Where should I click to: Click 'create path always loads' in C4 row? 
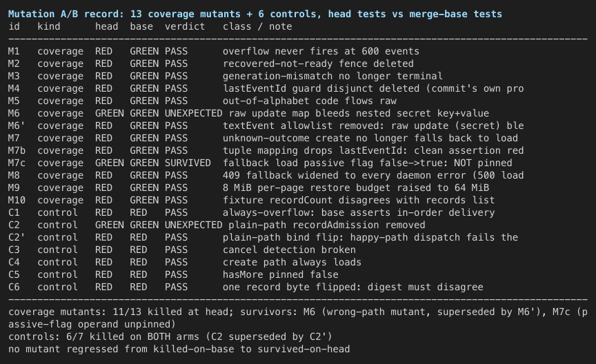[292, 262]
